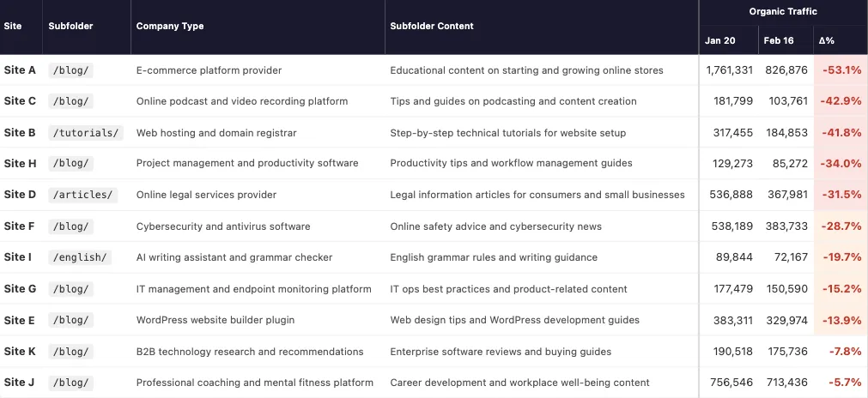Select the Enterprise software reviews and buying guides cell
The image size is (868, 398).
pos(501,352)
